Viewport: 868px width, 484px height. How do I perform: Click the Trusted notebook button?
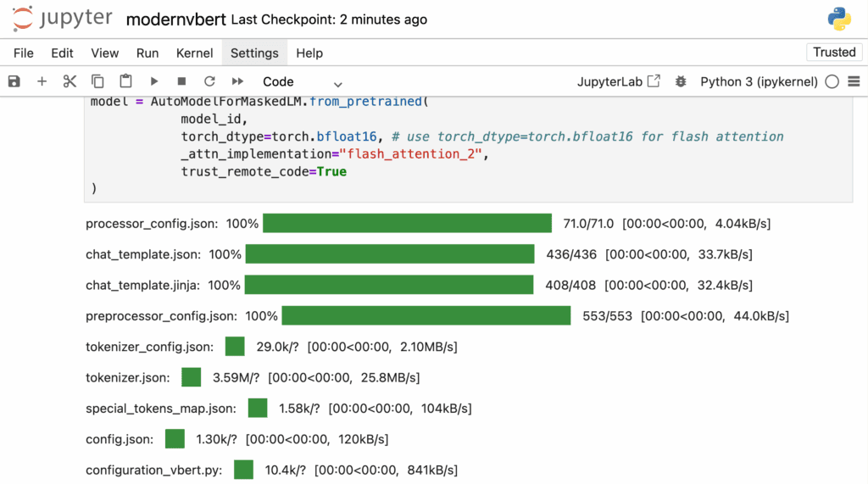click(834, 53)
